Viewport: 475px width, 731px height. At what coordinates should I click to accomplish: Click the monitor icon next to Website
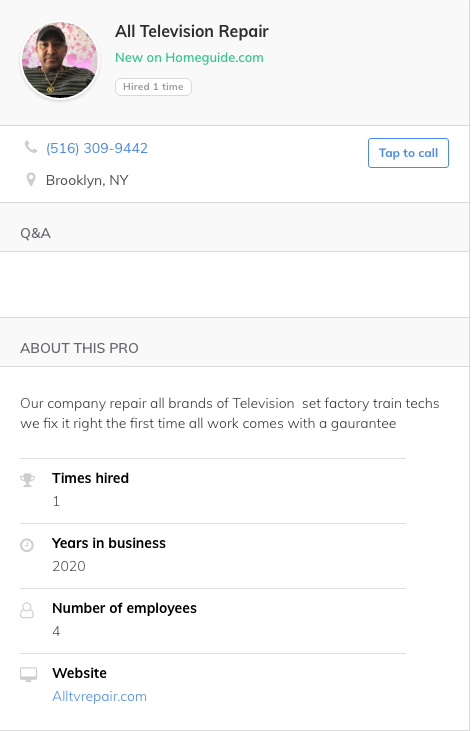[28, 675]
